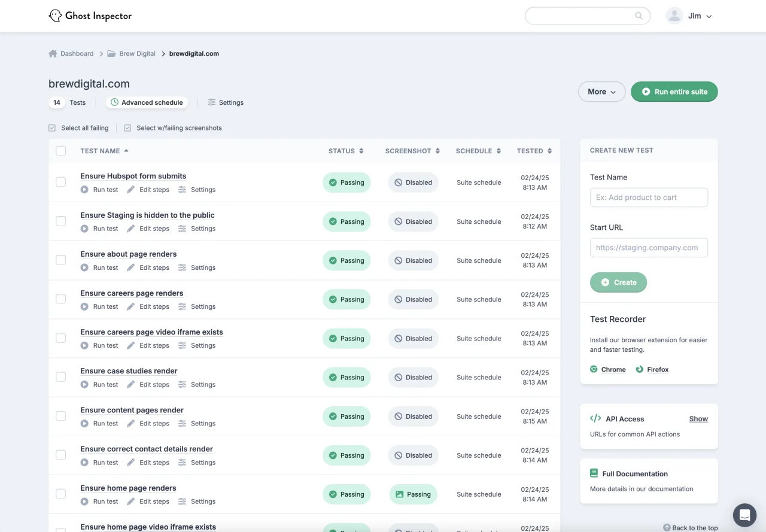The height and width of the screenshot is (532, 766).
Task: Click the Test Name input field
Action: point(649,197)
